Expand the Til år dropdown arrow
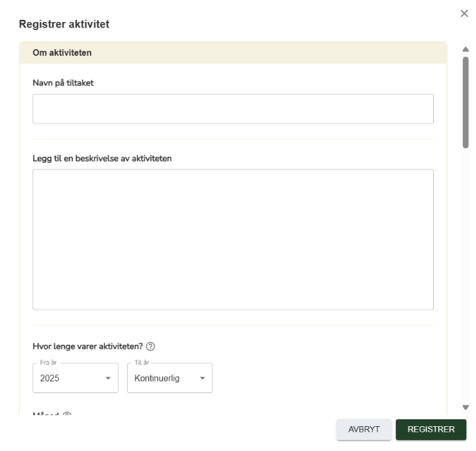The height and width of the screenshot is (451, 476). (x=202, y=378)
